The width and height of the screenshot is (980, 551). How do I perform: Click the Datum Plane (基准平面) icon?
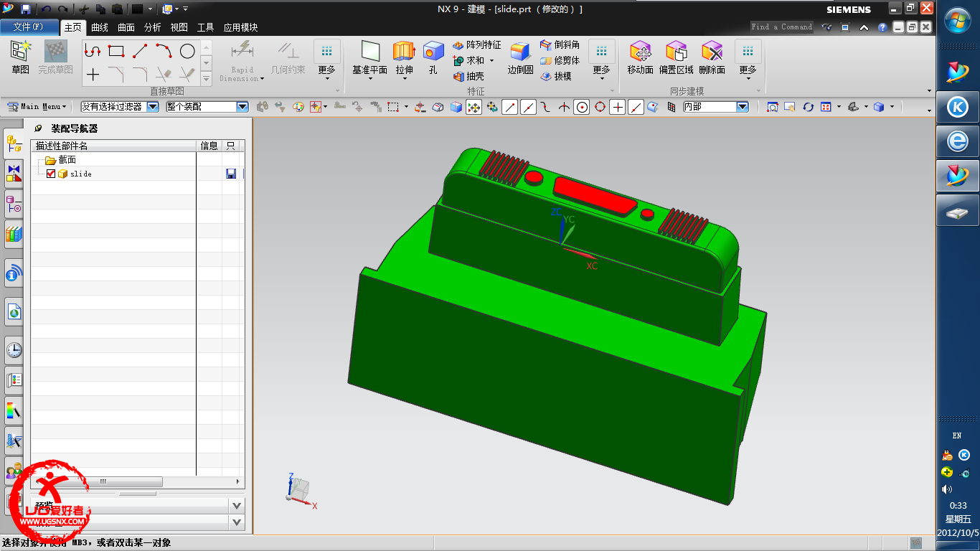(370, 51)
